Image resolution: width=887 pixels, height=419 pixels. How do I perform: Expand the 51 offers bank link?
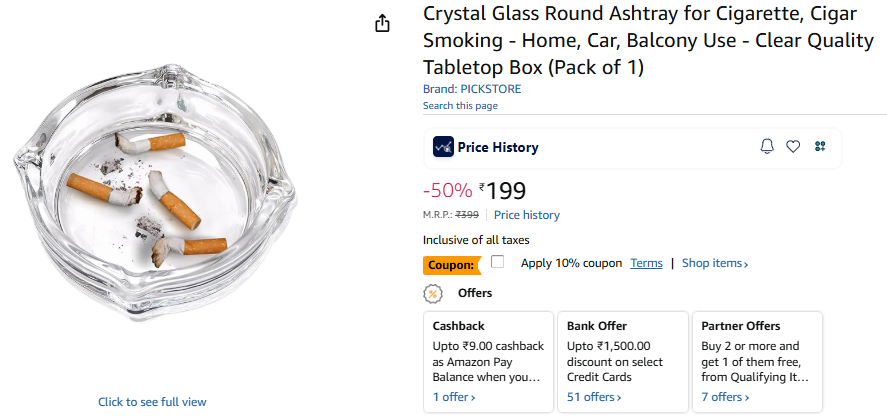[x=593, y=397]
